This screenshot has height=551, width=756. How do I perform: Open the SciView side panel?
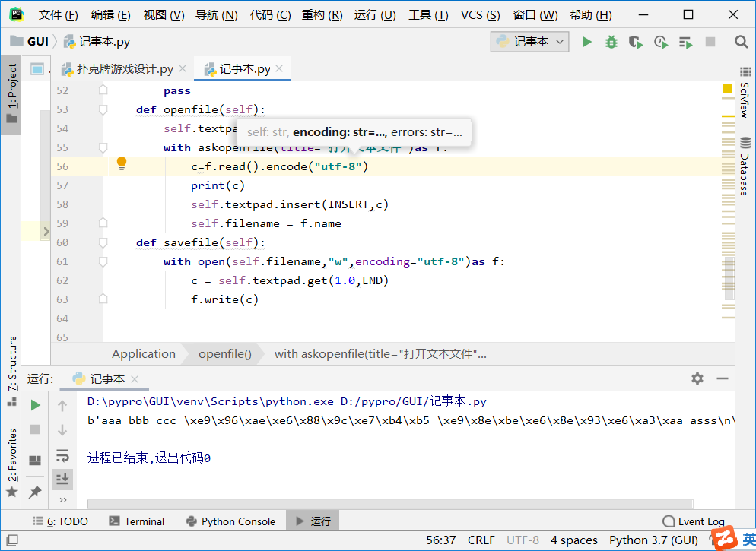745,91
